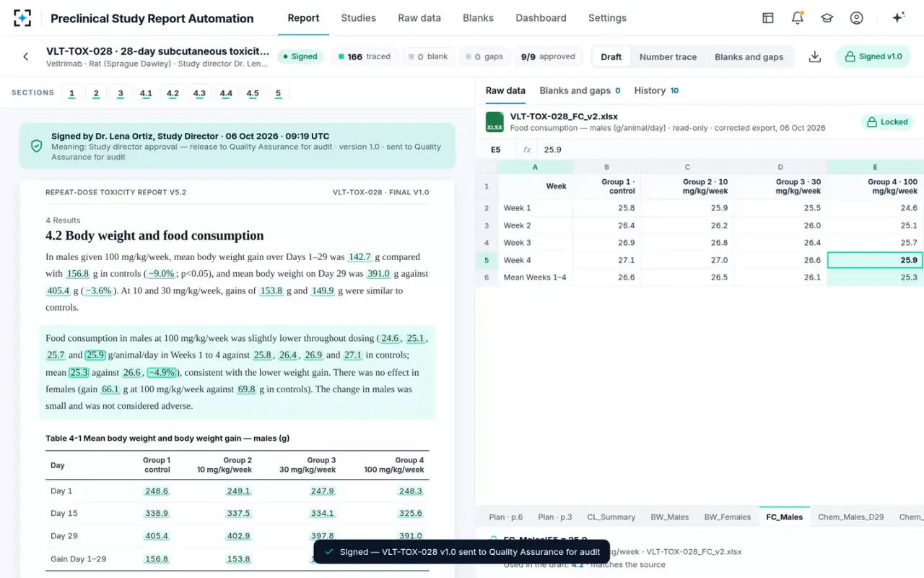Screen dimensions: 924x578
Task: Click the traced value −4.9% in the report
Action: pos(162,373)
